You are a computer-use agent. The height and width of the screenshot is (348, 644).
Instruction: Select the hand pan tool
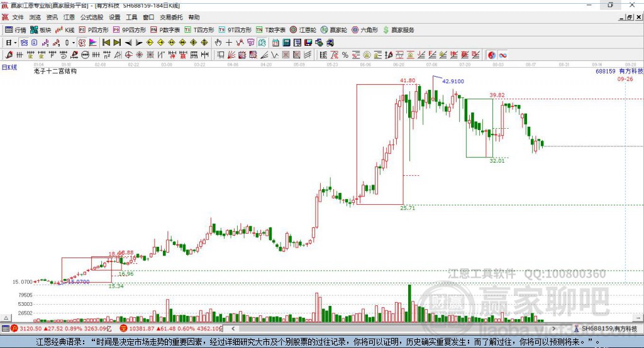[218, 43]
